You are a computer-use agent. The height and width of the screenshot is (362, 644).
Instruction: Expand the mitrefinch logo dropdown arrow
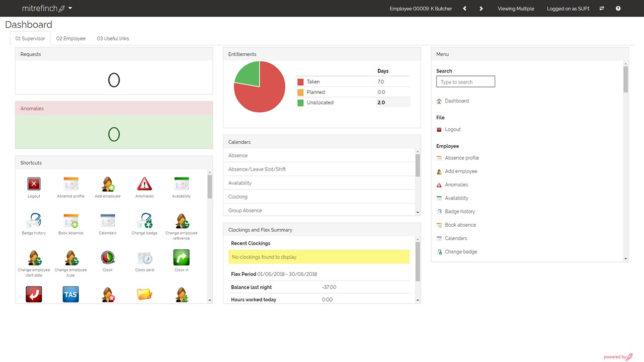point(70,9)
